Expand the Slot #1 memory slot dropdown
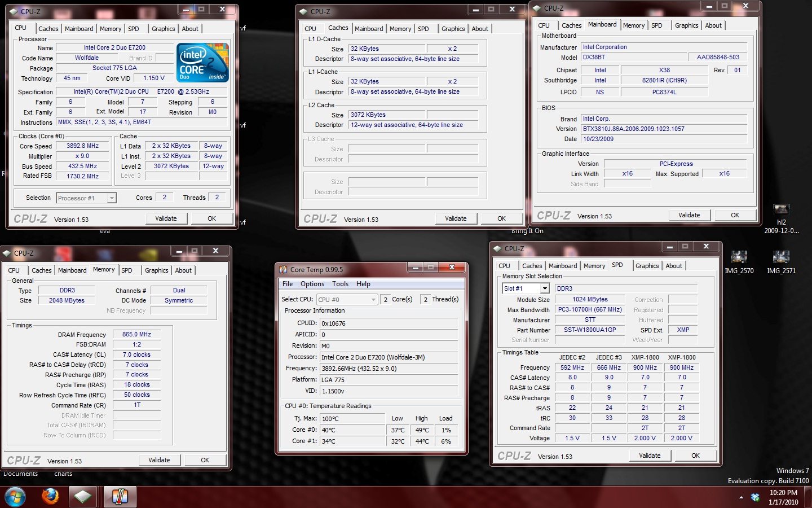This screenshot has height=508, width=812. coord(544,288)
